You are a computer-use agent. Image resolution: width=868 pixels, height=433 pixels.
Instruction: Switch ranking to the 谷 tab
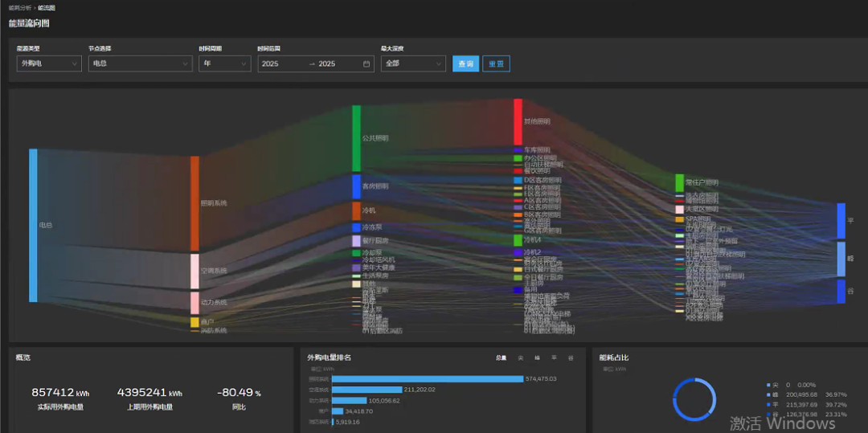pyautogui.click(x=571, y=357)
